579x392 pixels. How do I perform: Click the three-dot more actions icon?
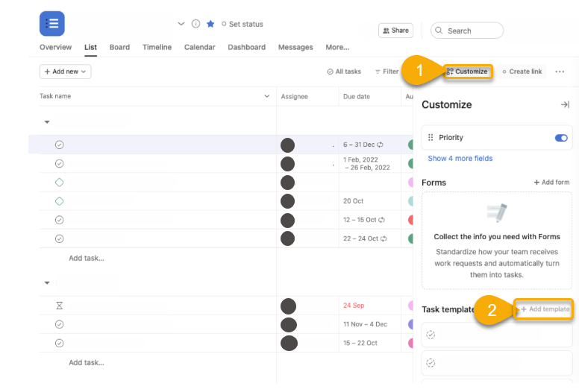click(560, 72)
